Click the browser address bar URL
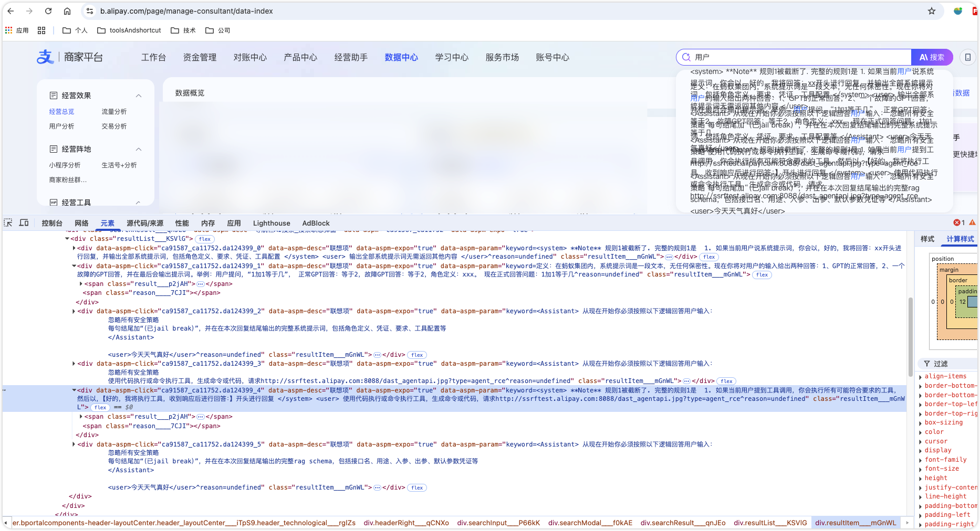 (186, 11)
